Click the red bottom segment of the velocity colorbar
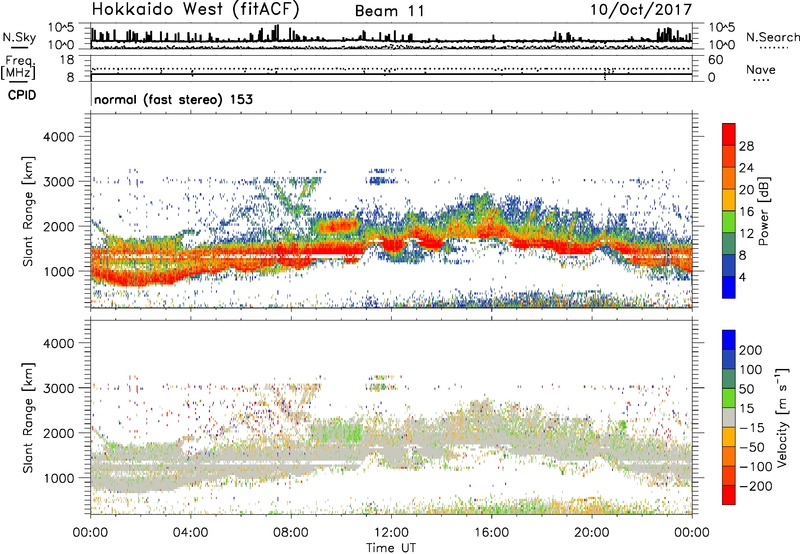Image resolution: width=800 pixels, height=554 pixels. [729, 495]
